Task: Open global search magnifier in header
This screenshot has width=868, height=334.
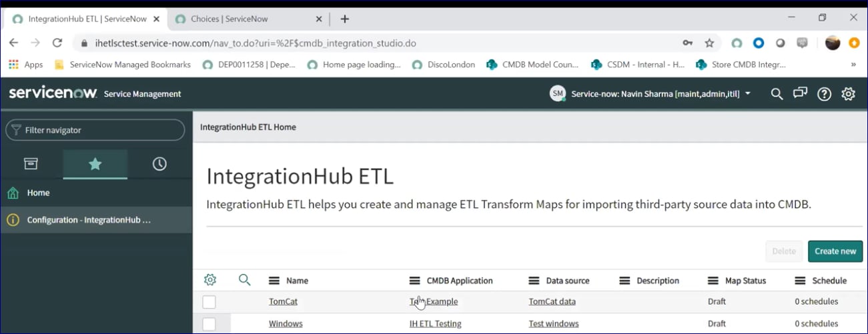Action: click(777, 94)
